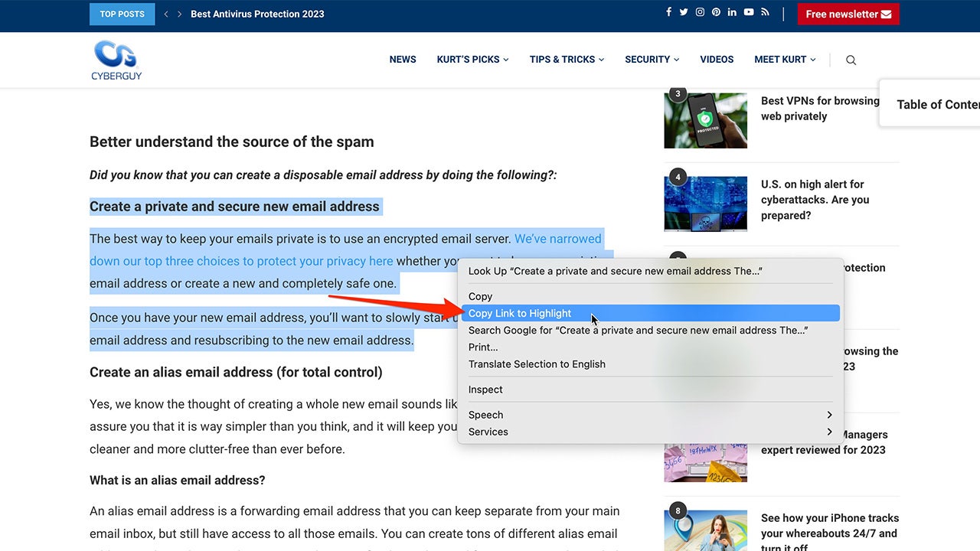Open the LinkedIn social icon
This screenshot has width=980, height=551.
tap(732, 12)
